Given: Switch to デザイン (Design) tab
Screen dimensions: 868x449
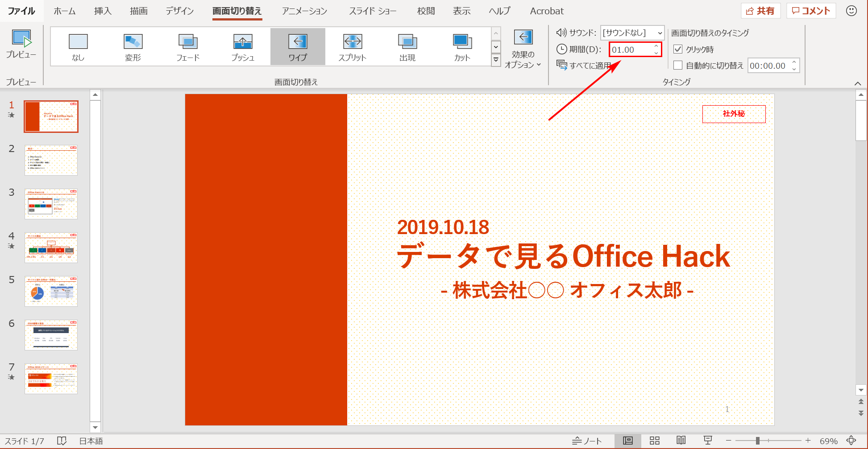Looking at the screenshot, I should [180, 11].
